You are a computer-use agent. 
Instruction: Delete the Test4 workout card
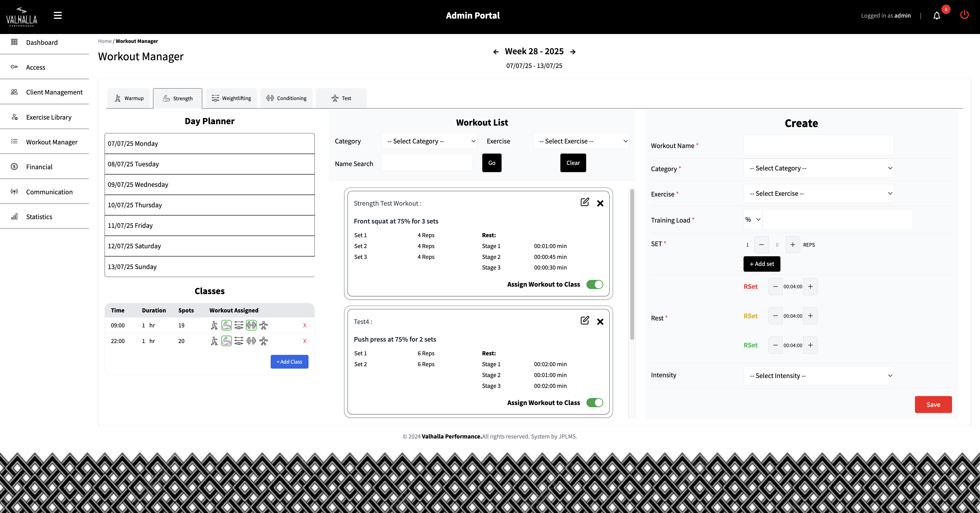(x=600, y=322)
